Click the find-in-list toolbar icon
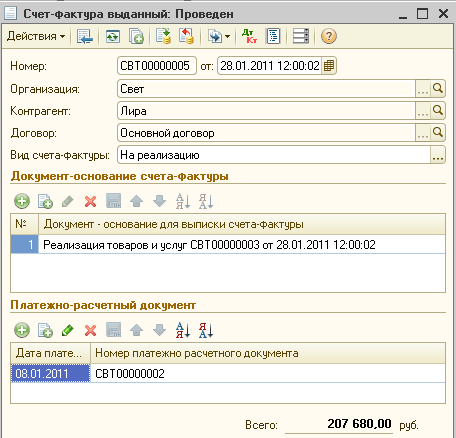456x438 pixels. pos(85,36)
